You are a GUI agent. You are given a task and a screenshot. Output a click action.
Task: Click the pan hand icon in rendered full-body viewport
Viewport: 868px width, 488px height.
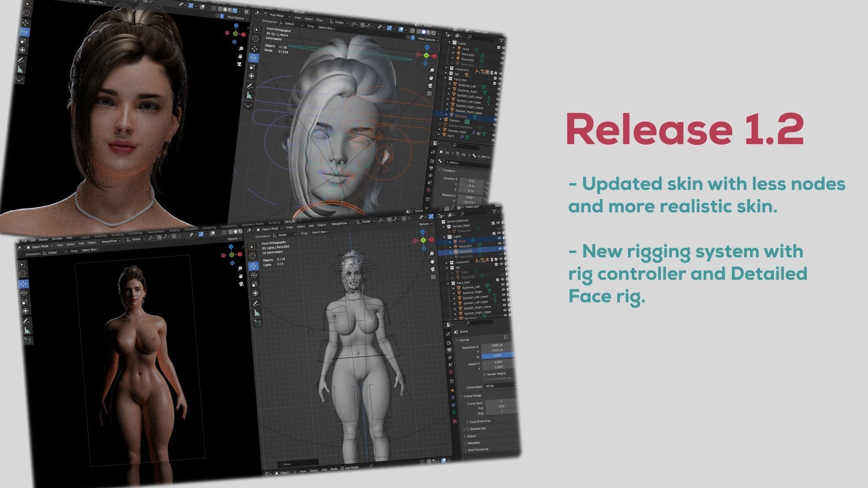pos(240,276)
